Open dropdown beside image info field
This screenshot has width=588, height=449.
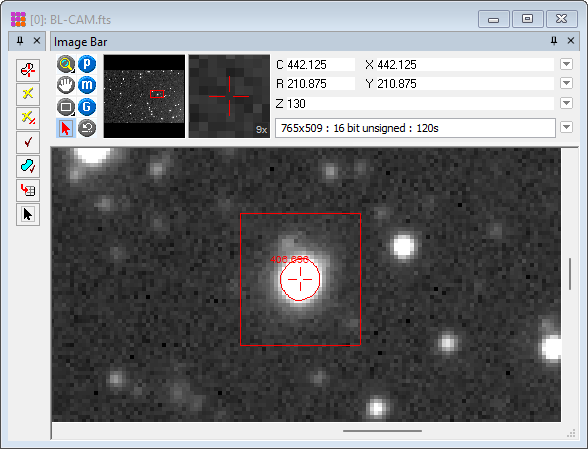[566, 128]
